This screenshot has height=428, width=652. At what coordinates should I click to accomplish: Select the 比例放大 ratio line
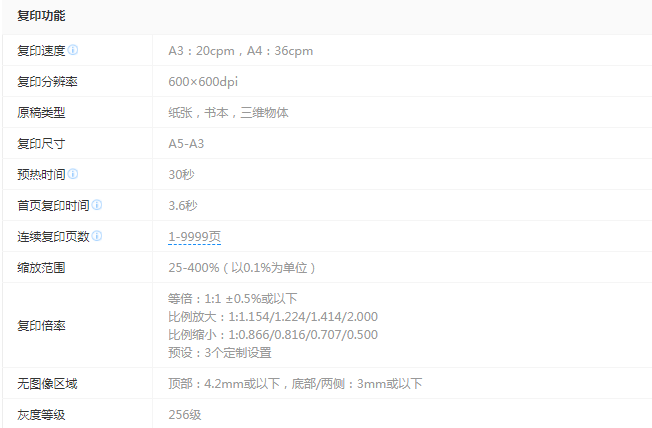273,317
